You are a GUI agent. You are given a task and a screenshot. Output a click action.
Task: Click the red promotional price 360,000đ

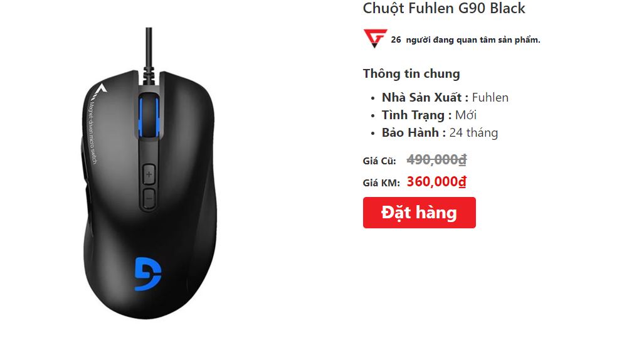(x=436, y=181)
